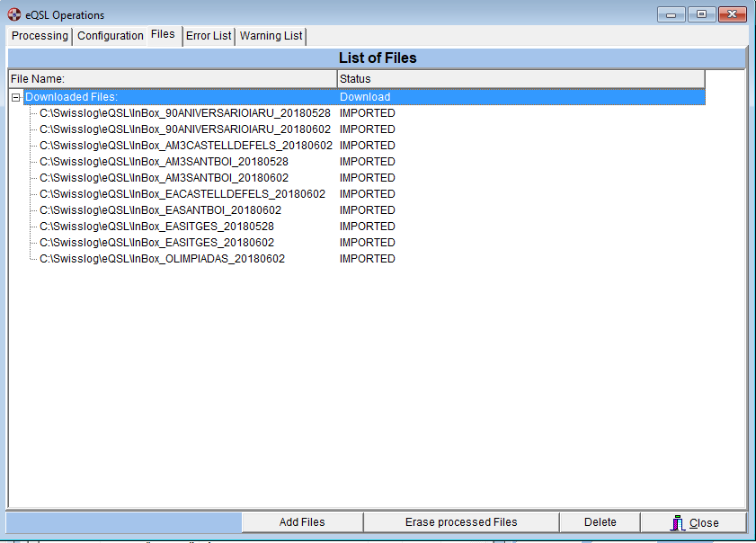The width and height of the screenshot is (756, 543).
Task: Select file InBox_EASITGES_20180602
Action: pos(156,243)
